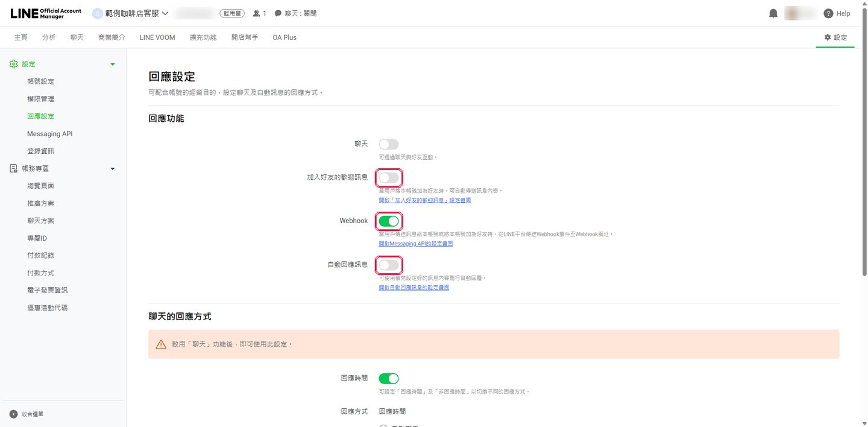This screenshot has width=868, height=427.
Task: Click the billing document icon beside 帳務專區
Action: [14, 169]
